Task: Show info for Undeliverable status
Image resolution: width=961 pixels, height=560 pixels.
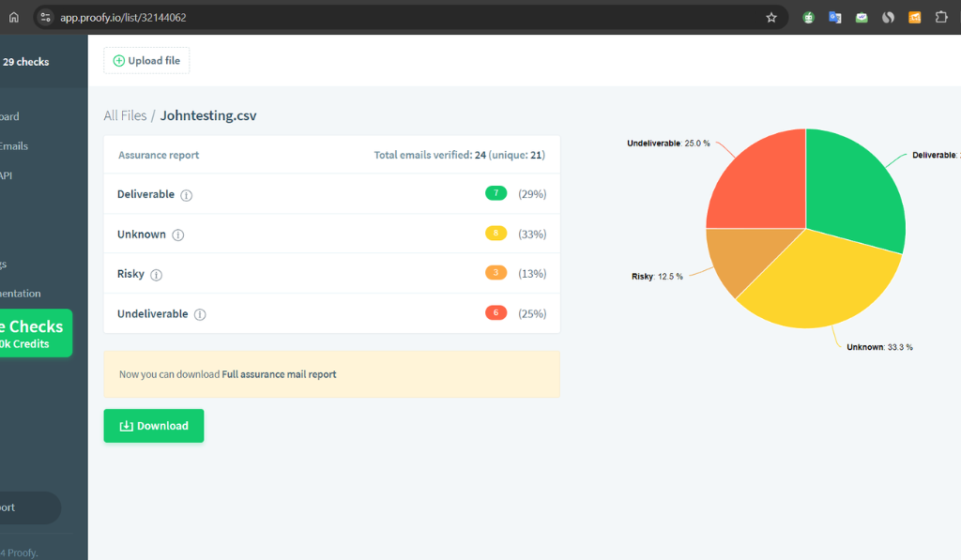Action: [x=200, y=314]
